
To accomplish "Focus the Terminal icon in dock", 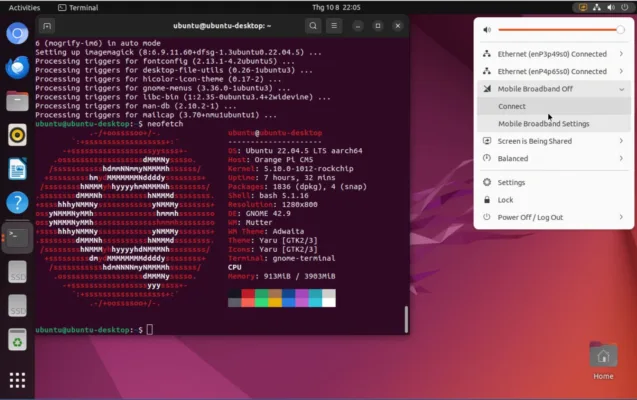I will (17, 237).
